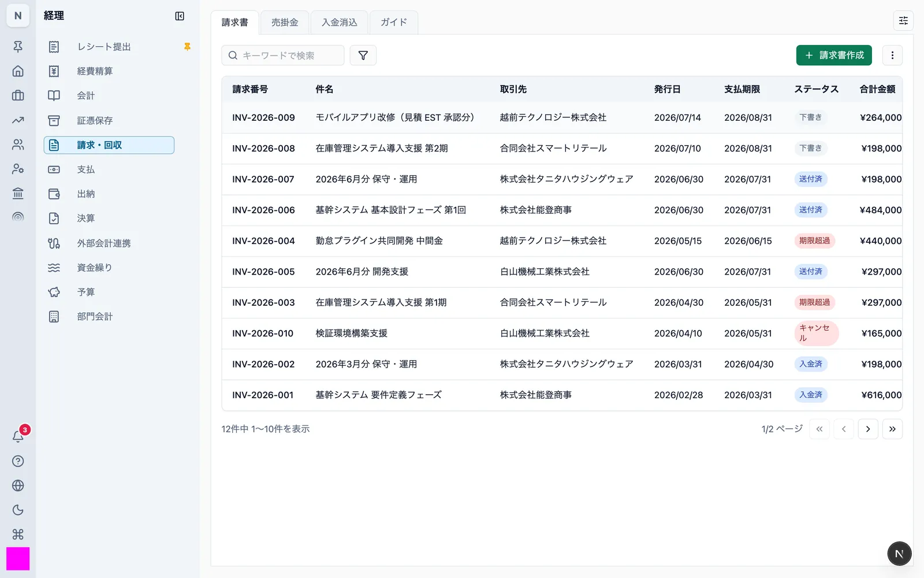This screenshot has width=924, height=578.
Task: Jump to the last page
Action: pos(892,429)
